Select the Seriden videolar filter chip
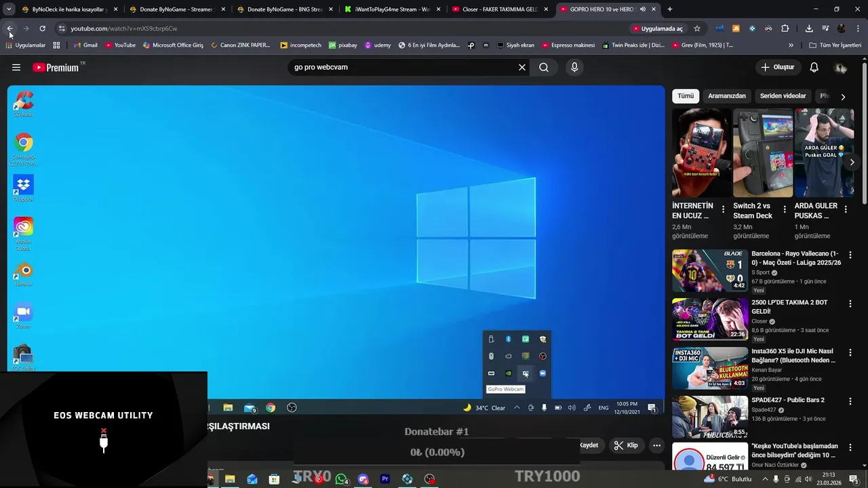 783,96
